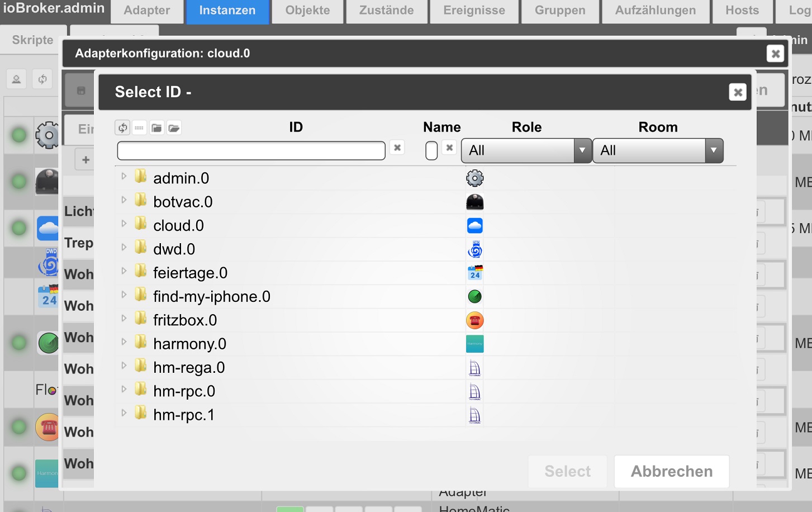The height and width of the screenshot is (512, 812).
Task: Click the admin.0 gear adapter icon
Action: 474,178
